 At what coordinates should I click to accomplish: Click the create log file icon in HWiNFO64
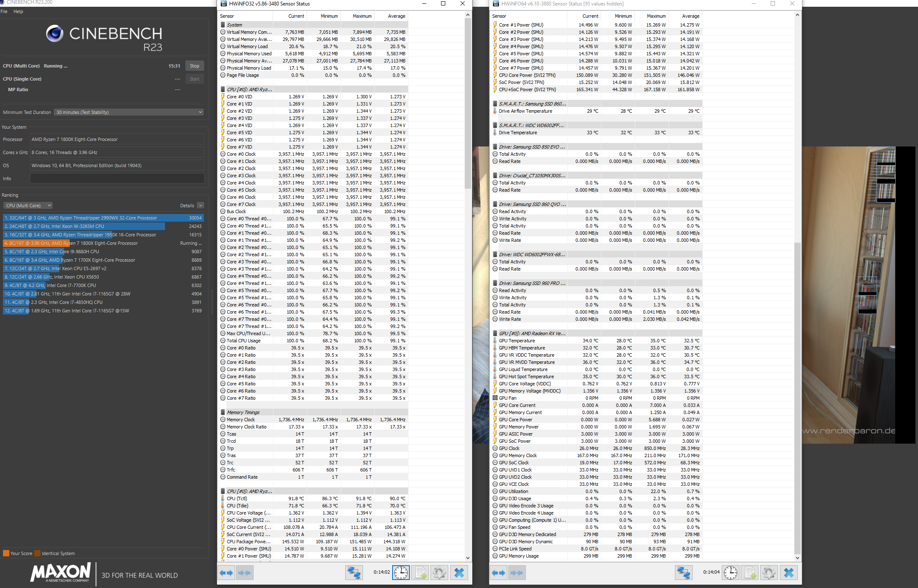click(x=750, y=573)
